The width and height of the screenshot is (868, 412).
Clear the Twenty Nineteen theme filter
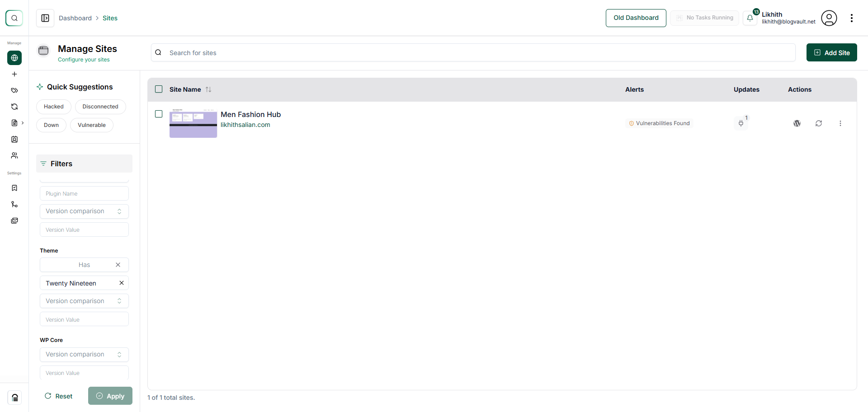click(121, 283)
